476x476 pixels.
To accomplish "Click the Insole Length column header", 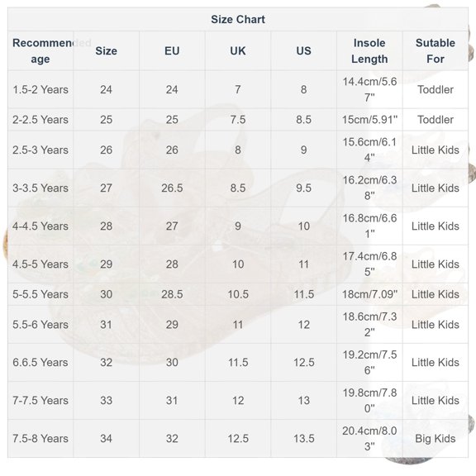I will [369, 50].
